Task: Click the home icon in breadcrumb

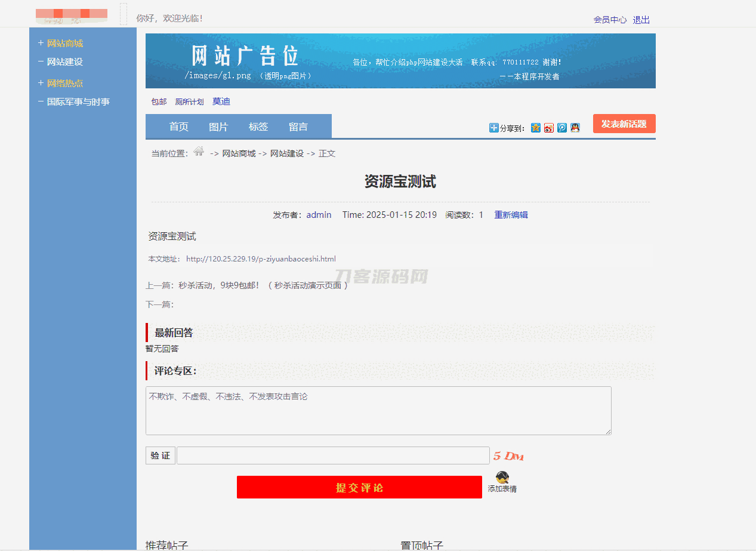Action: pyautogui.click(x=199, y=152)
